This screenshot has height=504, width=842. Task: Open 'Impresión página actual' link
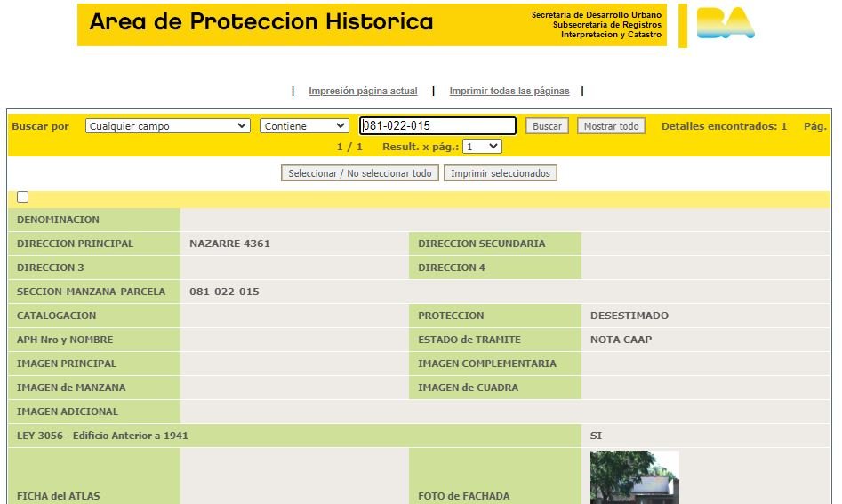click(363, 91)
